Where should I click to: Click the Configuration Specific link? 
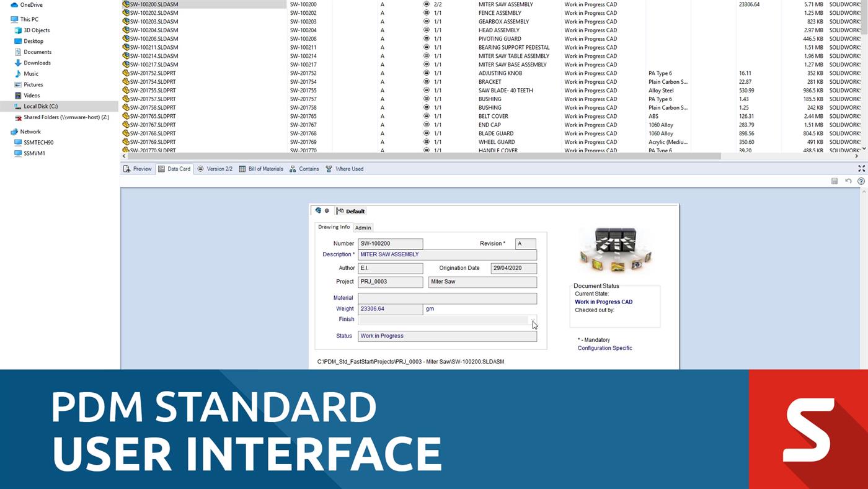604,348
